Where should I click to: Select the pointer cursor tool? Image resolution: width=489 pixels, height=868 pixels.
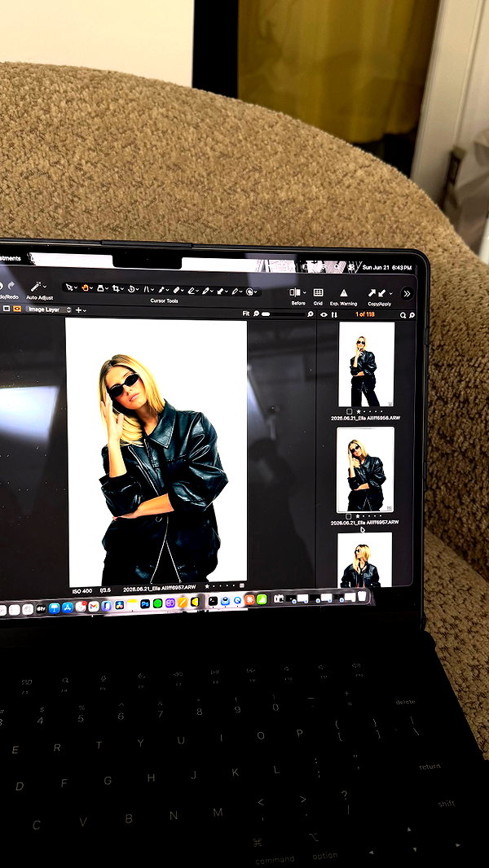tap(68, 288)
